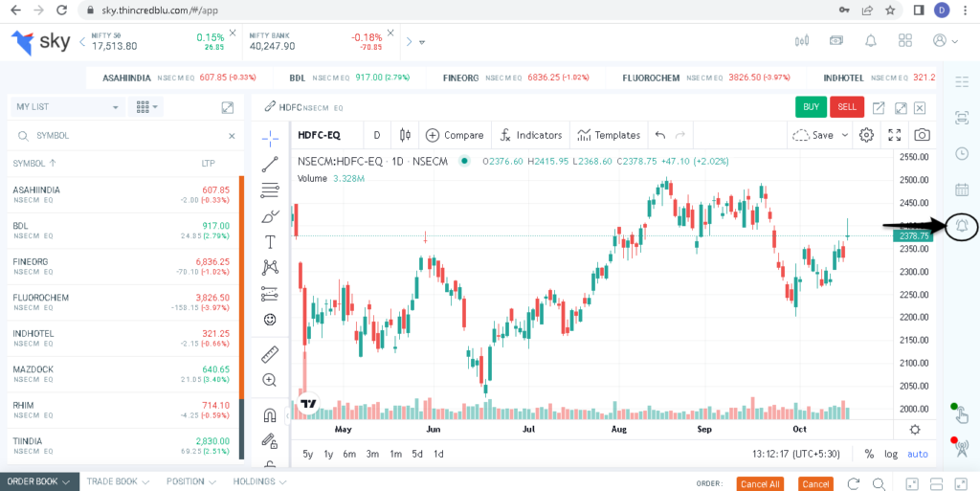Image resolution: width=980 pixels, height=491 pixels.
Task: Select the brush drawing tool
Action: 270,216
